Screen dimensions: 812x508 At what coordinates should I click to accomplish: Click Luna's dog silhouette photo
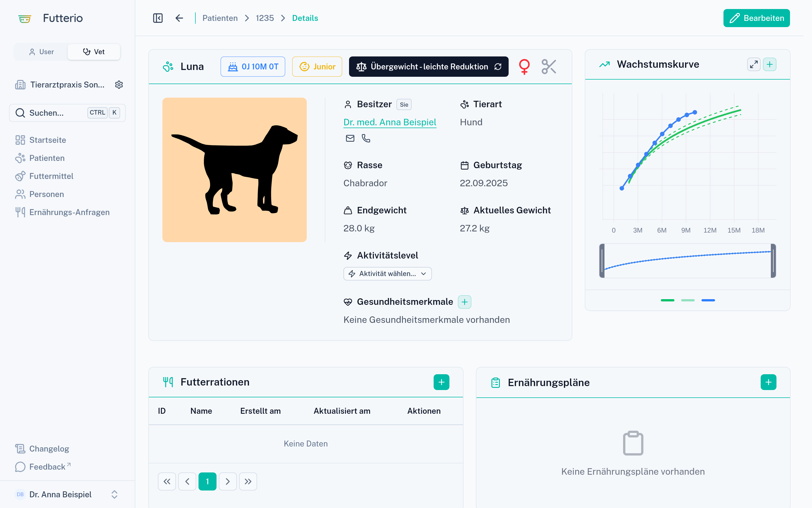coord(234,170)
